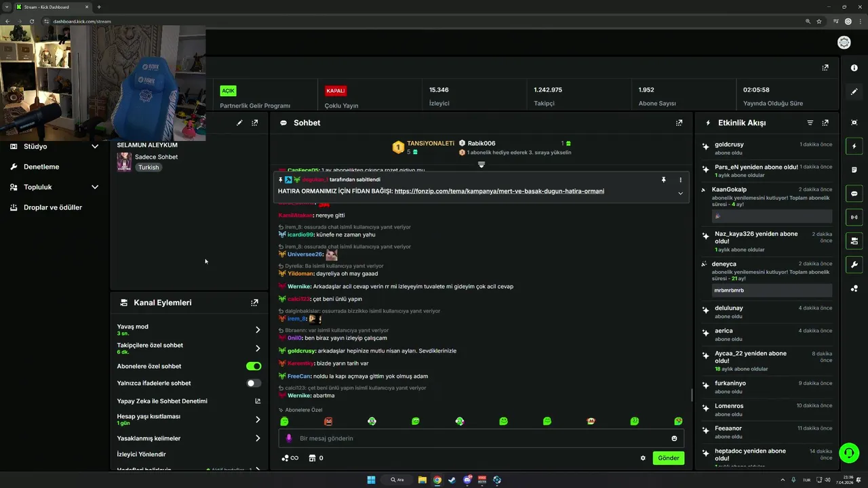Click the purple microphone icon in message box
Screen dimensions: 868x488
289,439
